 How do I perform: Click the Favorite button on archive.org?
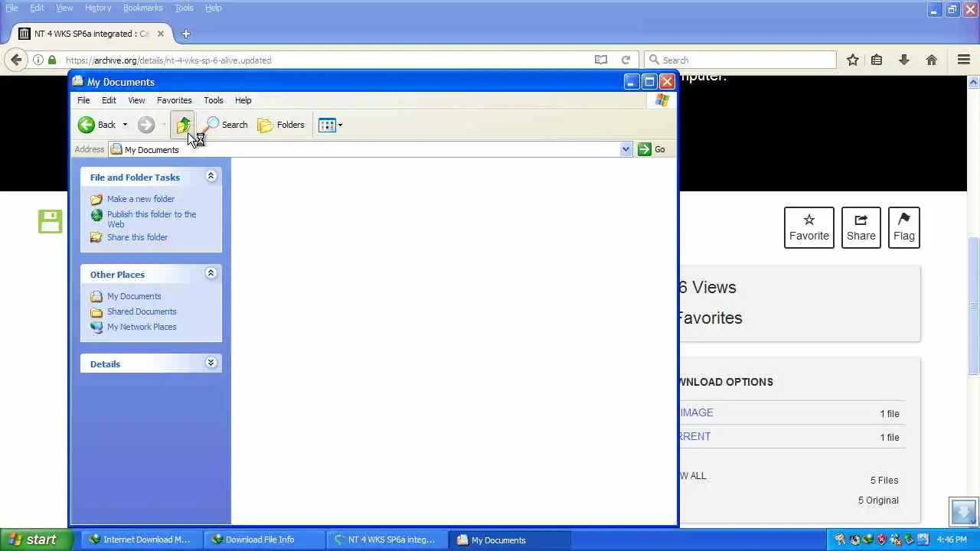tap(809, 227)
